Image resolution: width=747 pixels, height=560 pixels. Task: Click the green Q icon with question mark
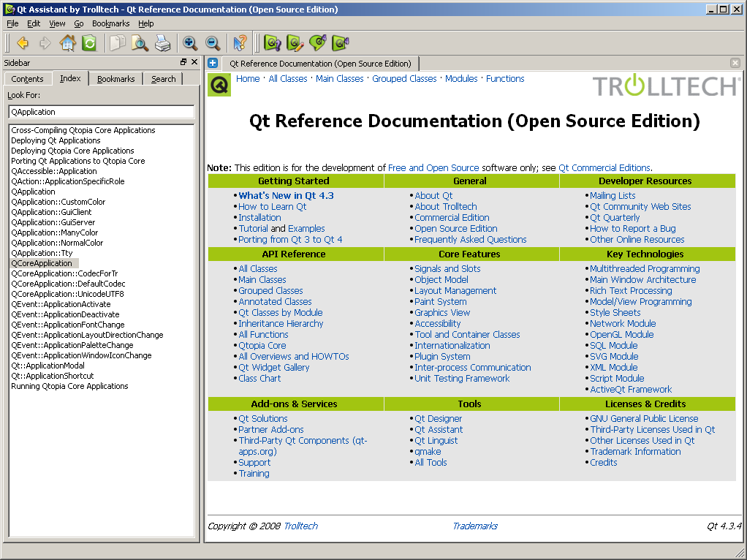tap(273, 43)
